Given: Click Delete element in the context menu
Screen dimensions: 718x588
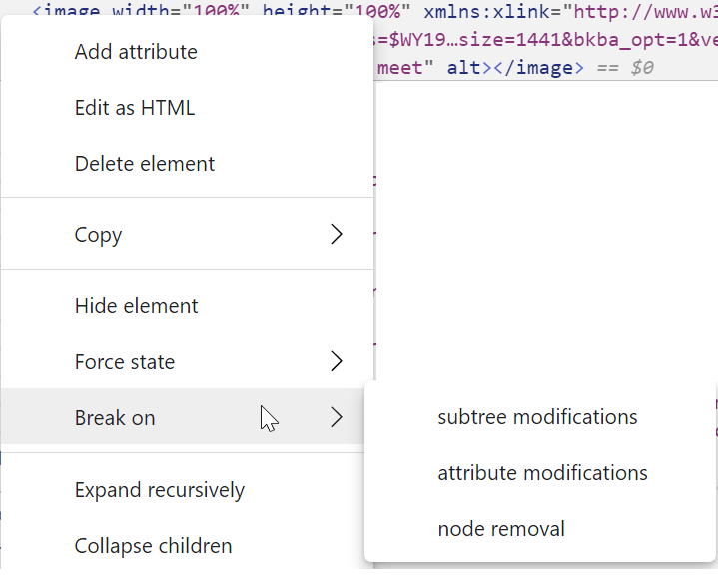Looking at the screenshot, I should click(x=145, y=164).
